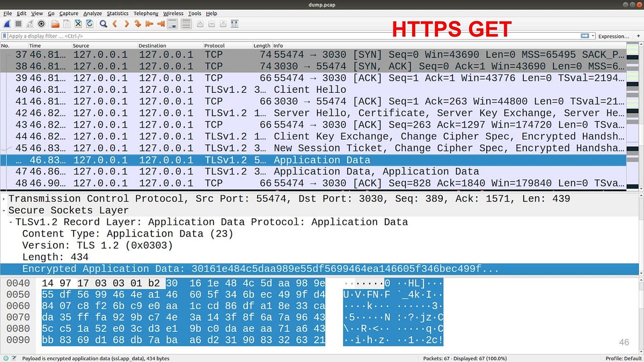Select packet 47 Application Data row
Viewport: 644px width, 362px height.
click(x=313, y=172)
